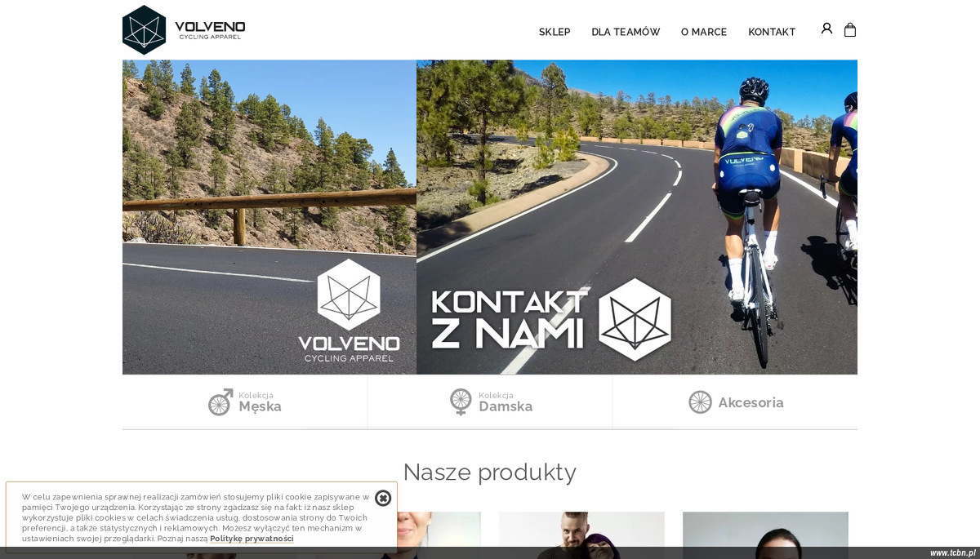Image resolution: width=980 pixels, height=559 pixels.
Task: Click the Volveno Cycling Apparel left banner
Action: coord(269,217)
